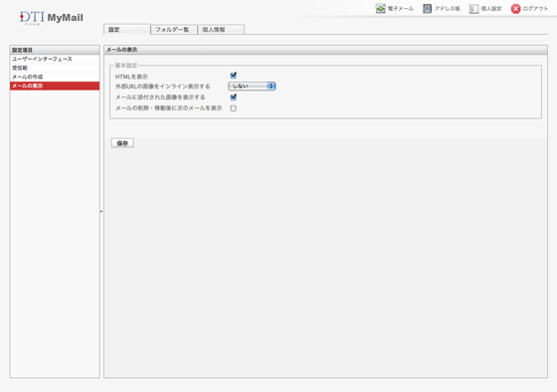
Task: Click the アドレス帳 text link
Action: coord(448,9)
